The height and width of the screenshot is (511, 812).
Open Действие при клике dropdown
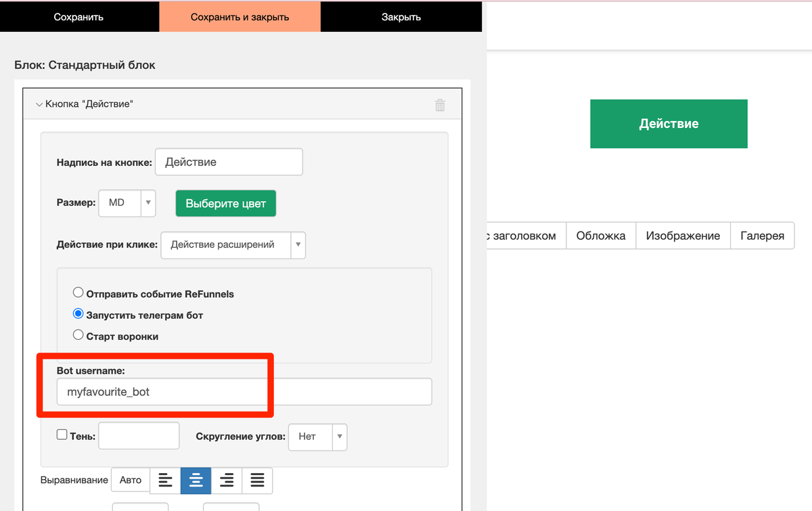click(x=233, y=245)
